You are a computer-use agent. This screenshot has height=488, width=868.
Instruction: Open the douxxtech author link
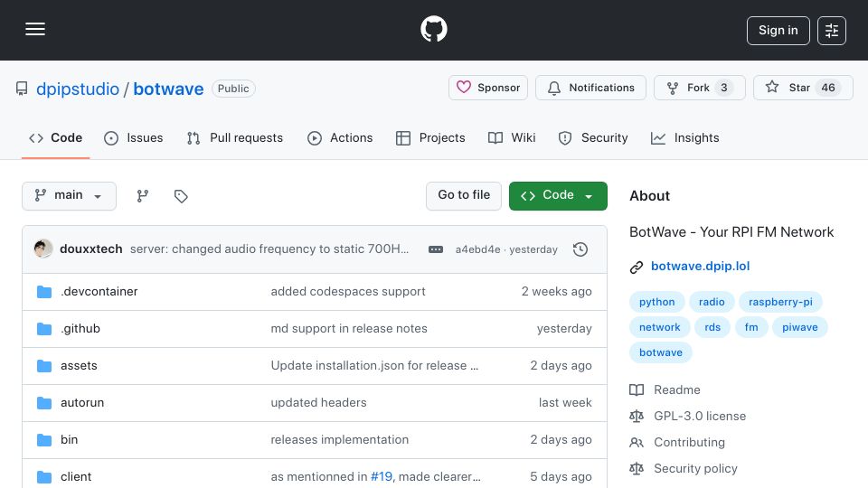[90, 249]
